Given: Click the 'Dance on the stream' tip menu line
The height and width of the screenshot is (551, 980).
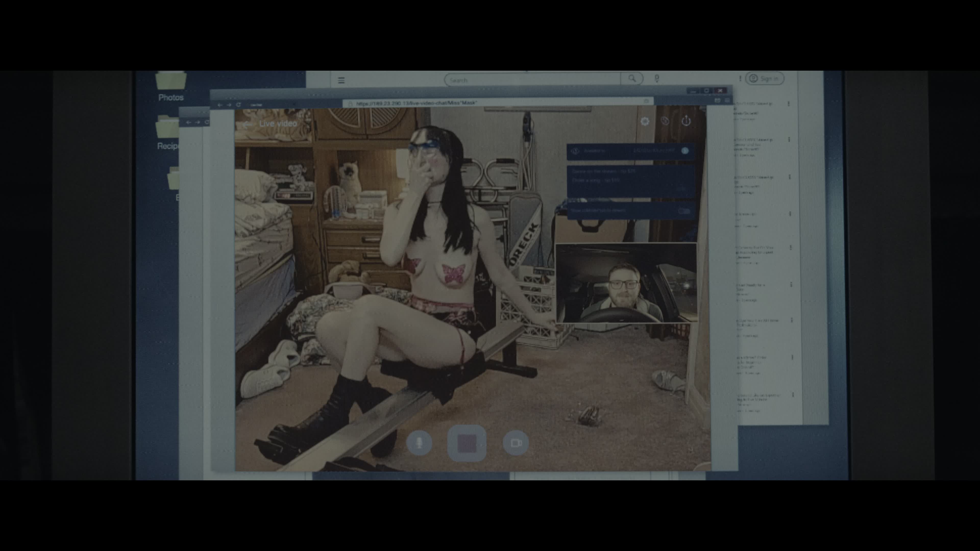Looking at the screenshot, I should [604, 171].
